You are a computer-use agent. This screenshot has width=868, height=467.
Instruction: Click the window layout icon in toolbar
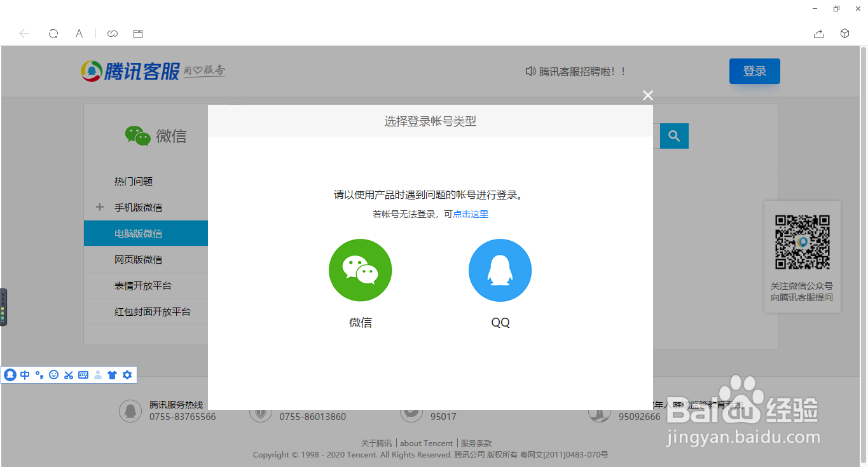(x=138, y=34)
